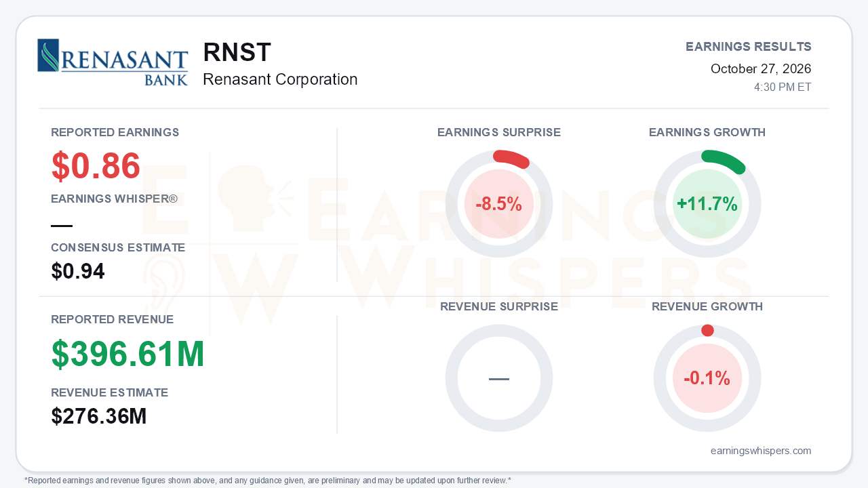Select the $396.61M reported revenue value
This screenshot has width=868, height=488.
[x=128, y=354]
